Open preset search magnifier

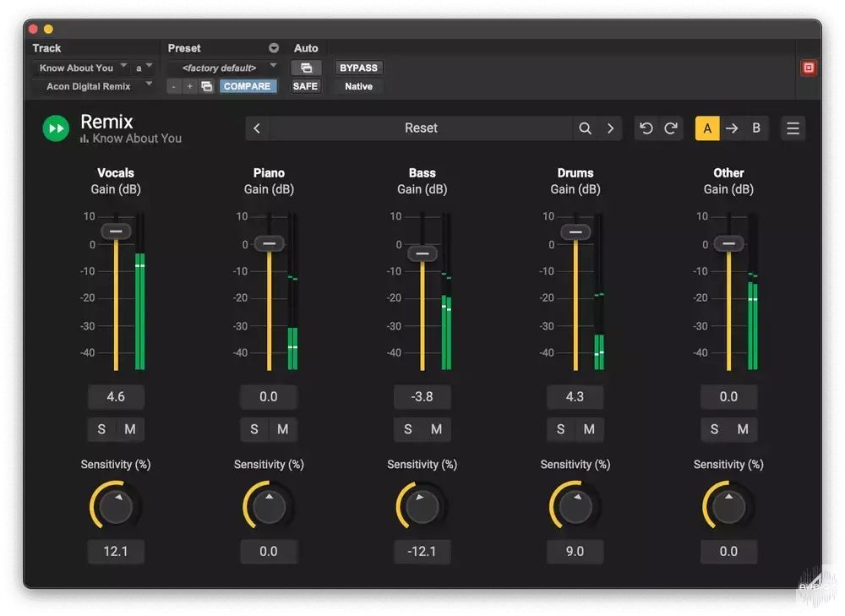tap(585, 128)
